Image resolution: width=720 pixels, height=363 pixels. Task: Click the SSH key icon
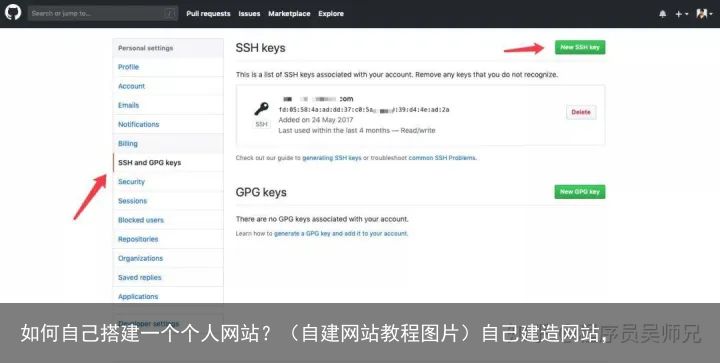(x=261, y=109)
